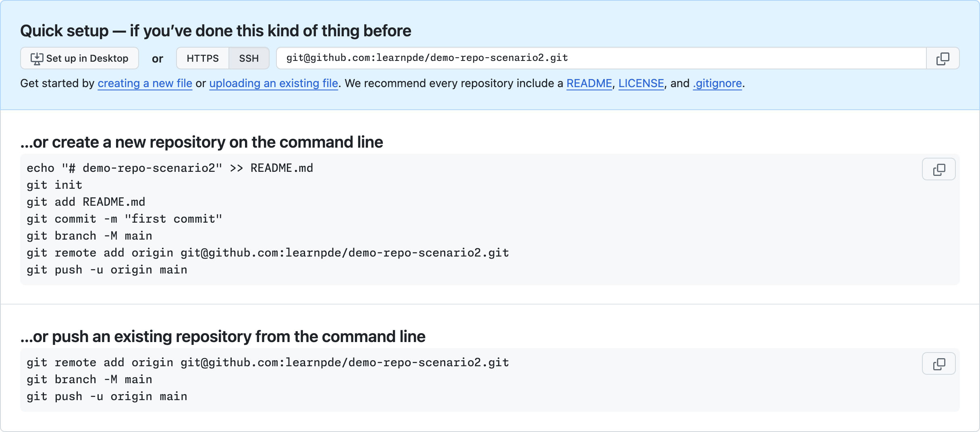
Task: Copy the create new repository commands
Action: (x=939, y=169)
